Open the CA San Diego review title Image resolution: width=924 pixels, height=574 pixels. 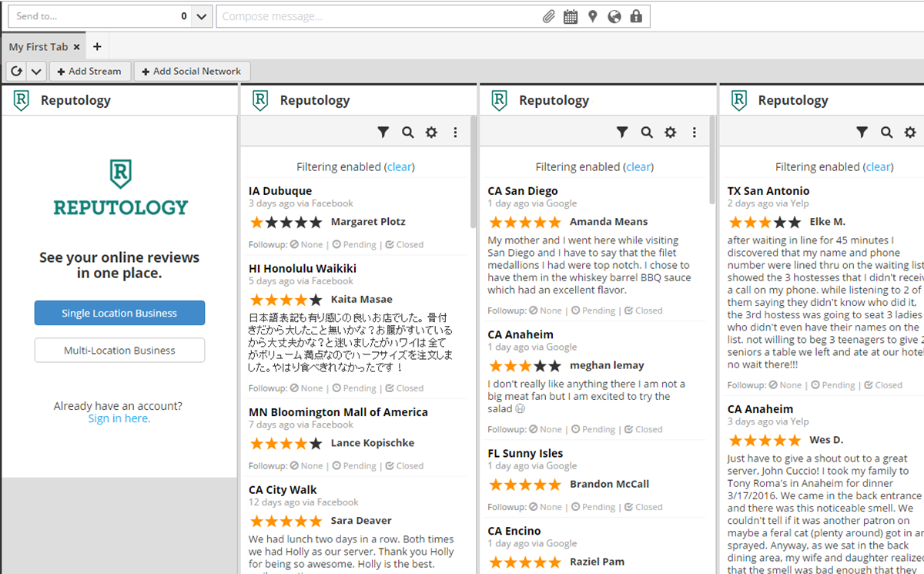tap(523, 191)
